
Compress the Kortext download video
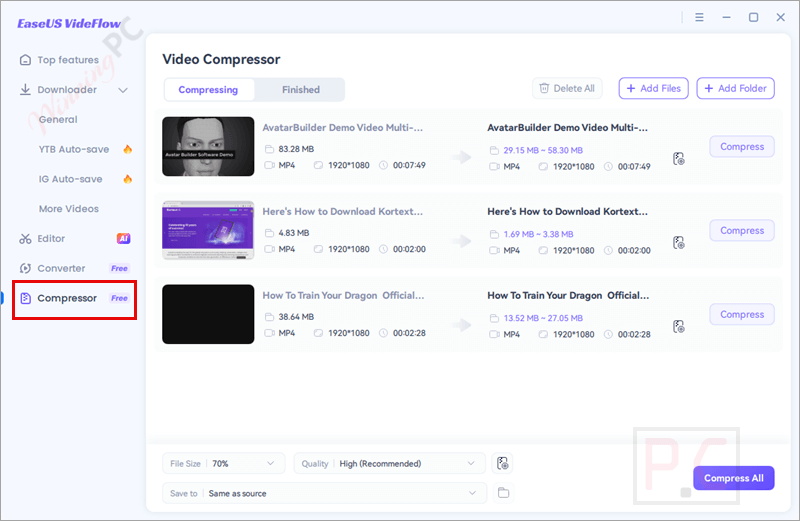pos(742,231)
